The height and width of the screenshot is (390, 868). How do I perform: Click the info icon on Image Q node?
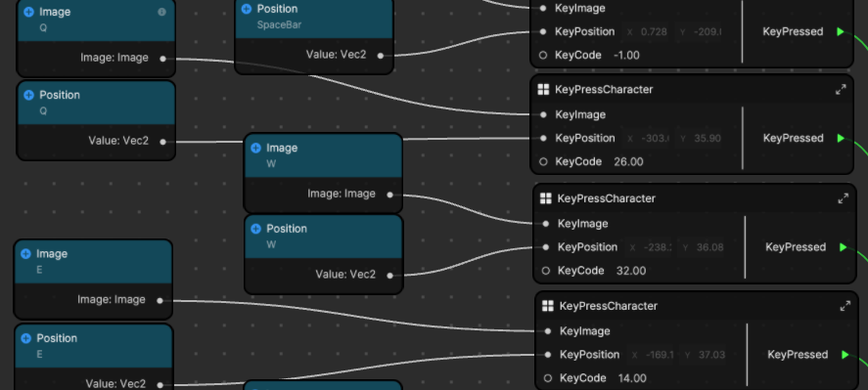tap(161, 12)
